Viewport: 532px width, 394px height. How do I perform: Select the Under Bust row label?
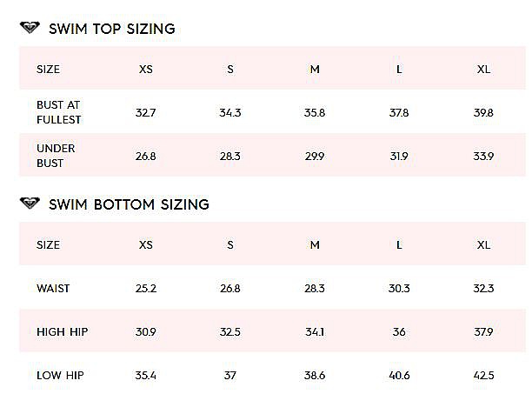[x=56, y=156]
